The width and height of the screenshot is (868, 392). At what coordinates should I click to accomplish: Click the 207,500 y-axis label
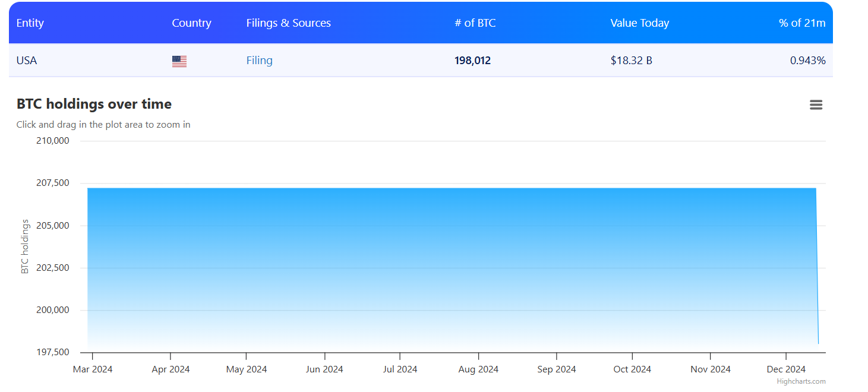[53, 183]
